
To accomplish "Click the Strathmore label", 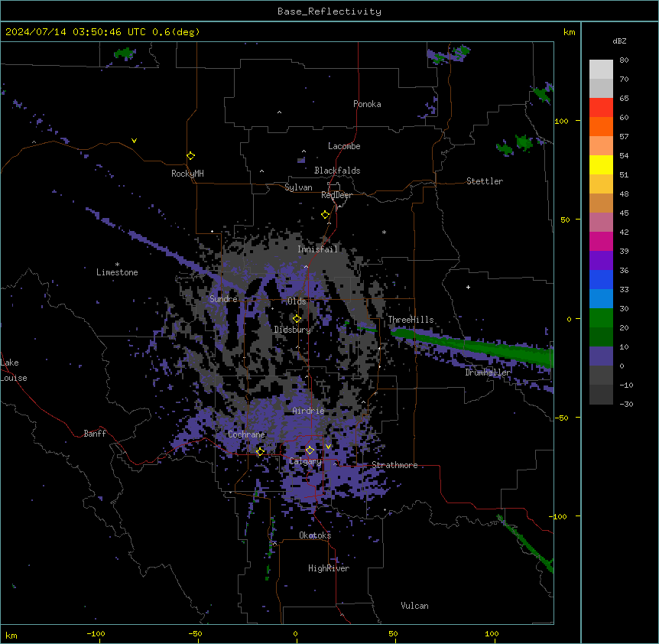I will [394, 465].
